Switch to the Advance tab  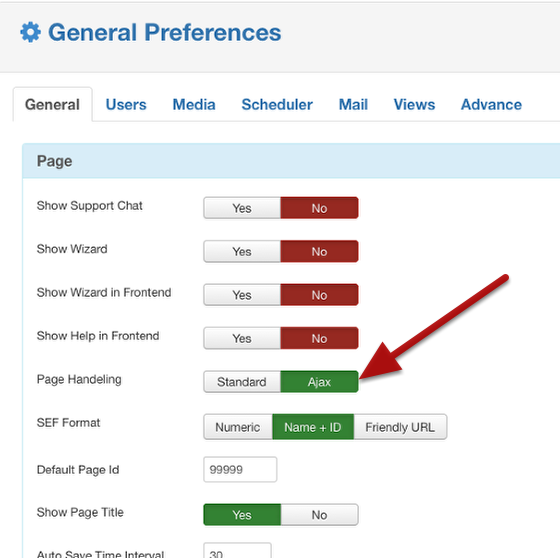click(x=491, y=105)
